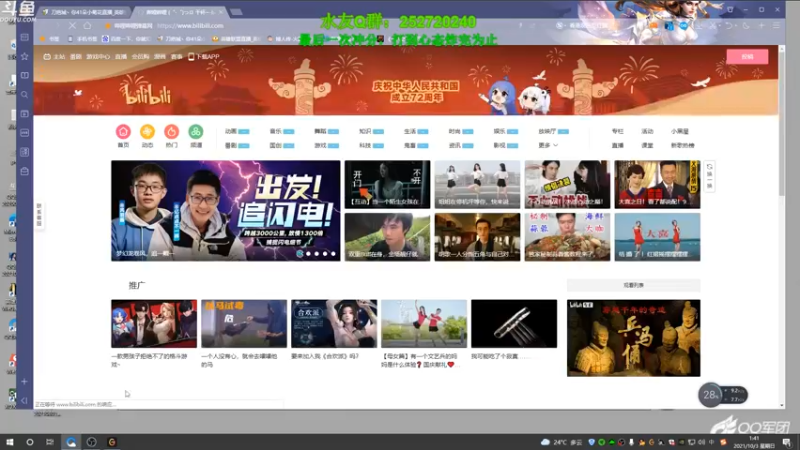Click the active browser icon on the taskbar
Image resolution: width=800 pixels, height=450 pixels.
(71, 442)
